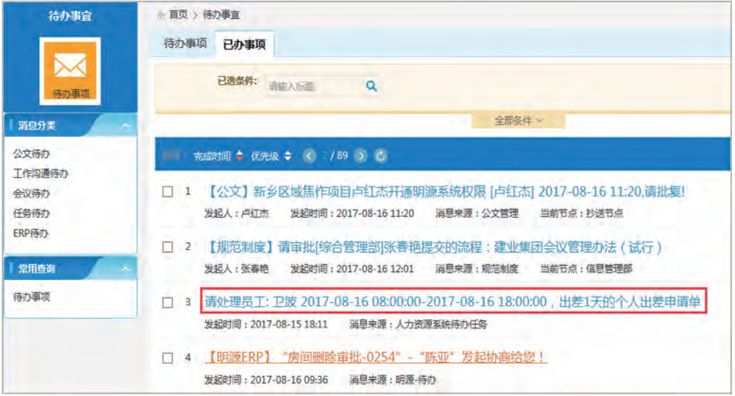Click 发起时间：2017-08-16 09:36 text

click(x=266, y=380)
